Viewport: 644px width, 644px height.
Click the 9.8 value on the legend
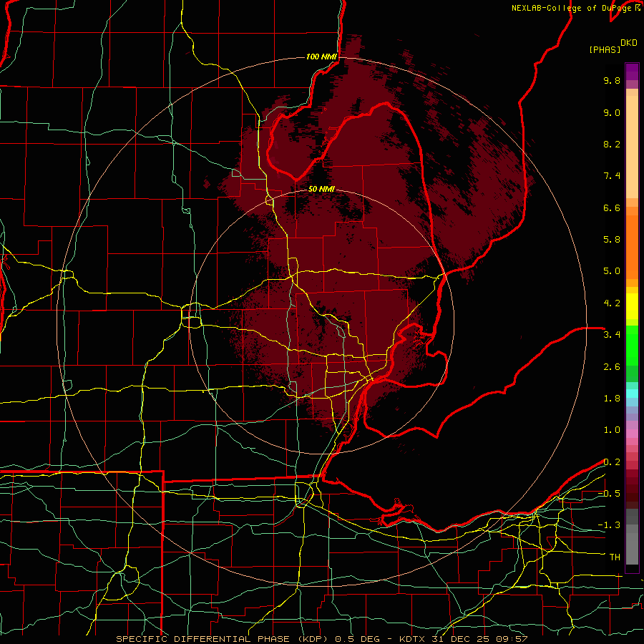(x=612, y=80)
